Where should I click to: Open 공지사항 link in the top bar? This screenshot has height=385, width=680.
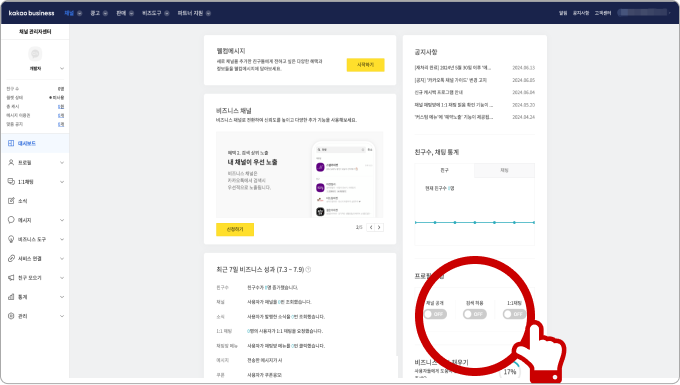pyautogui.click(x=581, y=13)
